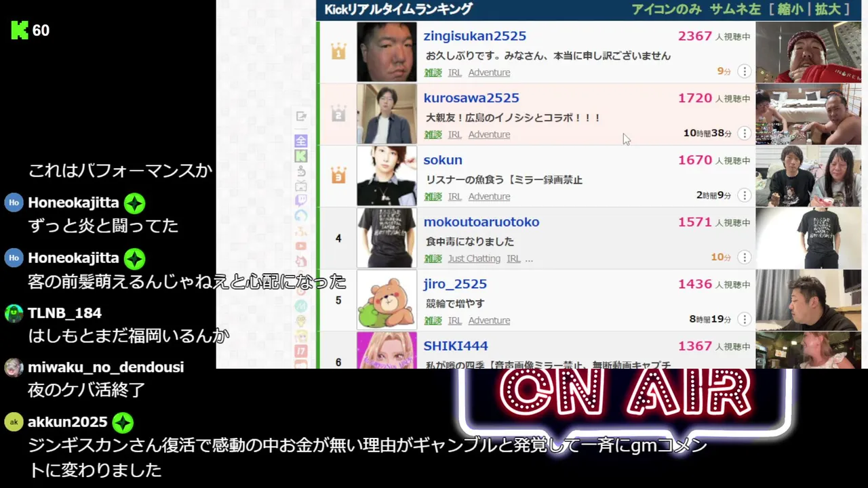Screen dimensions: 868x488
Task: Click SHIKI444's pink profile picture
Action: pos(387,350)
